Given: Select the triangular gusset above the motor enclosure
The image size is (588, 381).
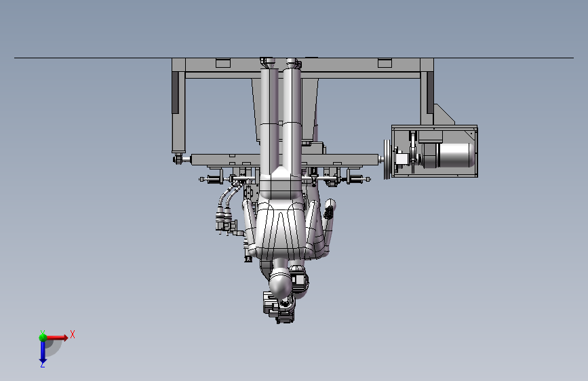Looking at the screenshot, I should coord(444,115).
